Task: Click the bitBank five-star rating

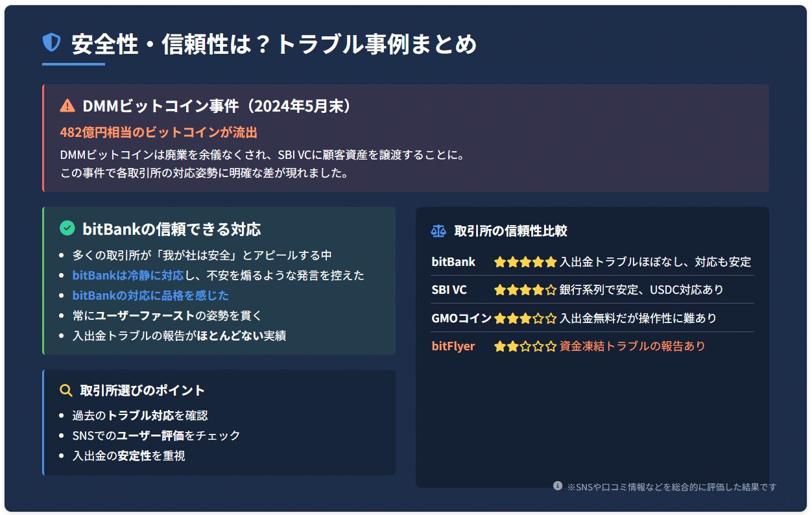Action: pyautogui.click(x=525, y=262)
